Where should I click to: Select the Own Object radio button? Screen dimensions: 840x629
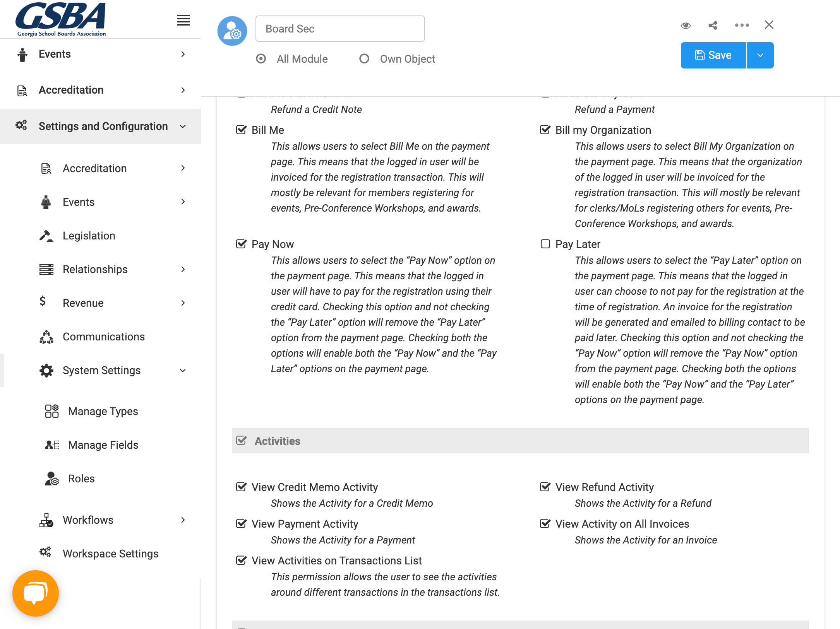click(x=364, y=59)
